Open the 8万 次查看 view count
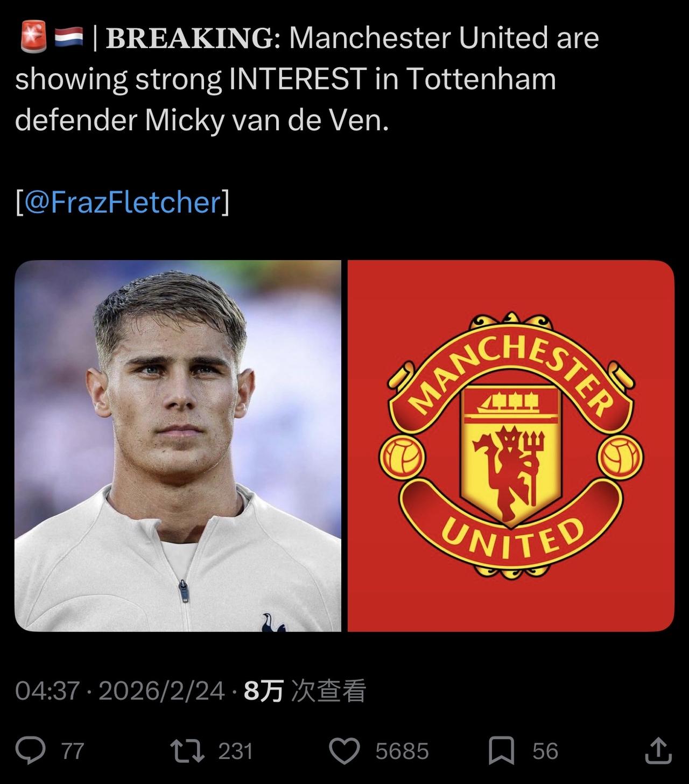689x784 pixels. click(305, 691)
